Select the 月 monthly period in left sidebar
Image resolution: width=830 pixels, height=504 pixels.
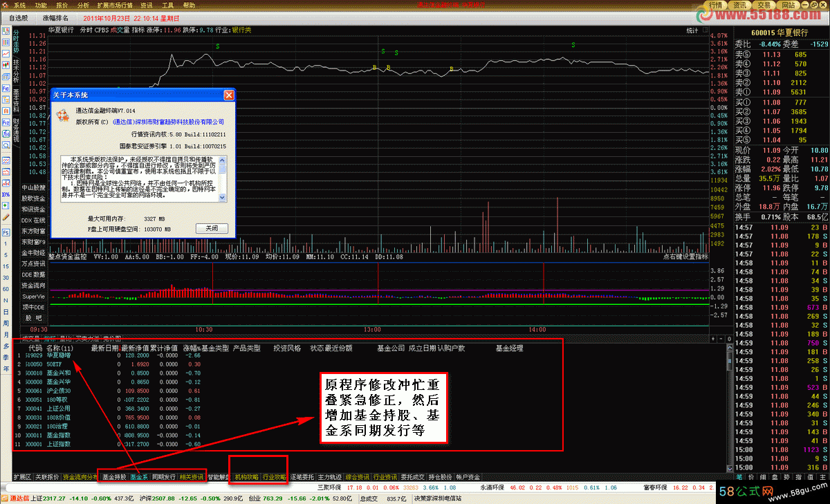[6, 334]
